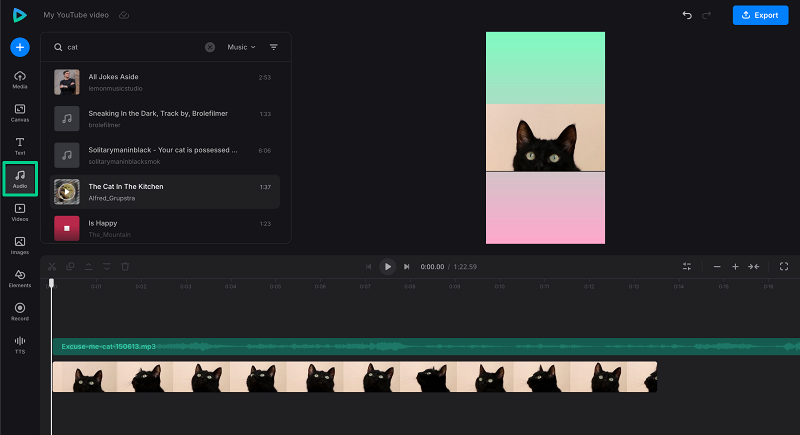Open the timeline settings icon
The image size is (800, 435).
[x=687, y=267]
